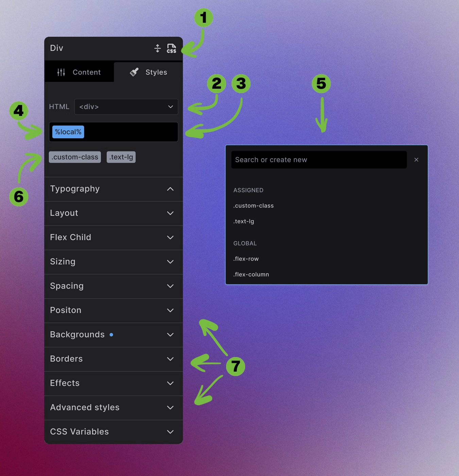Click the vertical resize icon next to CSS
This screenshot has height=476, width=459.
pyautogui.click(x=157, y=48)
